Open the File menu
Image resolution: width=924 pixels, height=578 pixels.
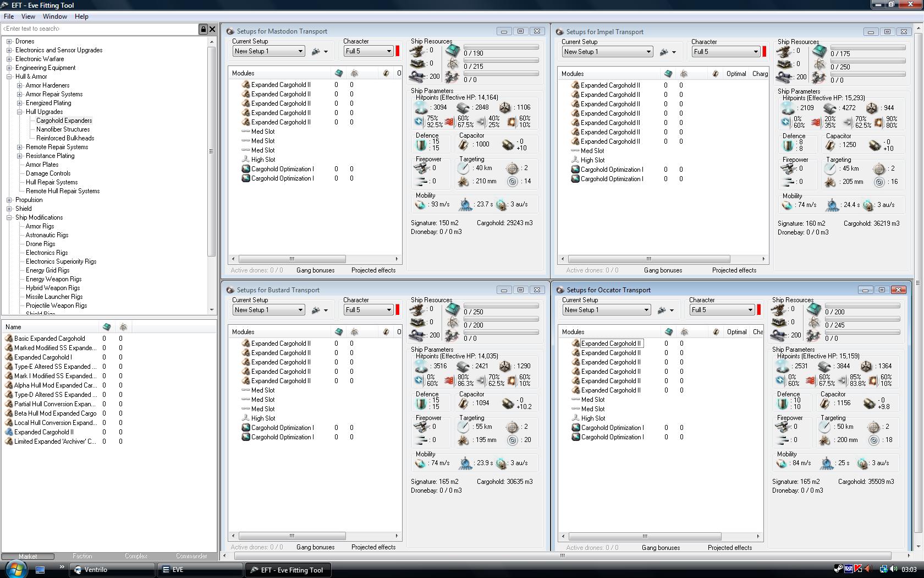point(9,17)
